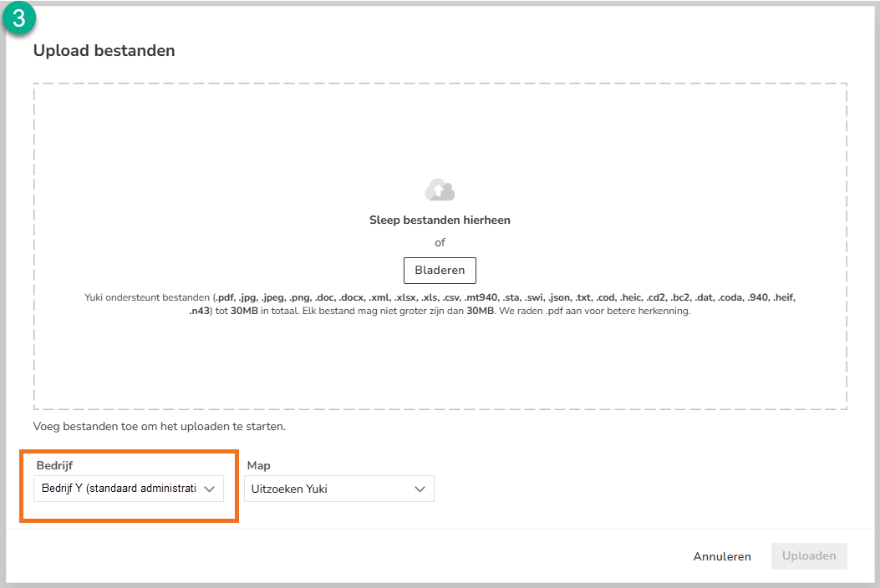This screenshot has width=880, height=588.
Task: Click the greyed-out Uploaden button
Action: point(809,556)
